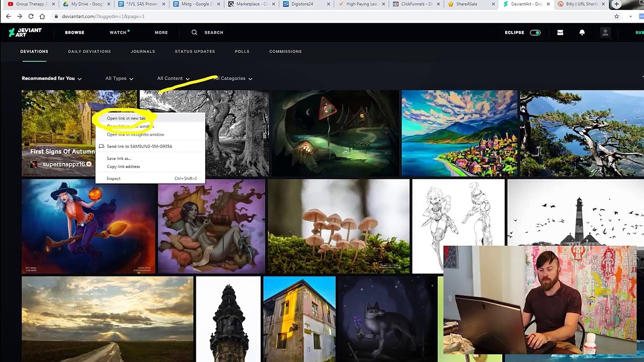Open the Polls tab
The width and height of the screenshot is (644, 362).
coord(242,51)
